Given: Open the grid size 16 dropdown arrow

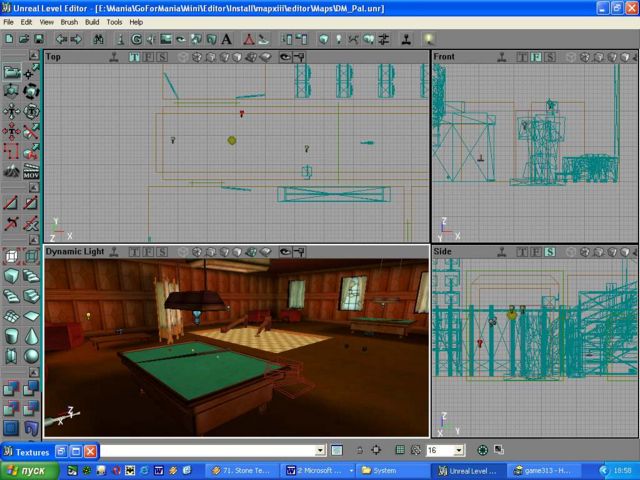Looking at the screenshot, I should tap(459, 451).
